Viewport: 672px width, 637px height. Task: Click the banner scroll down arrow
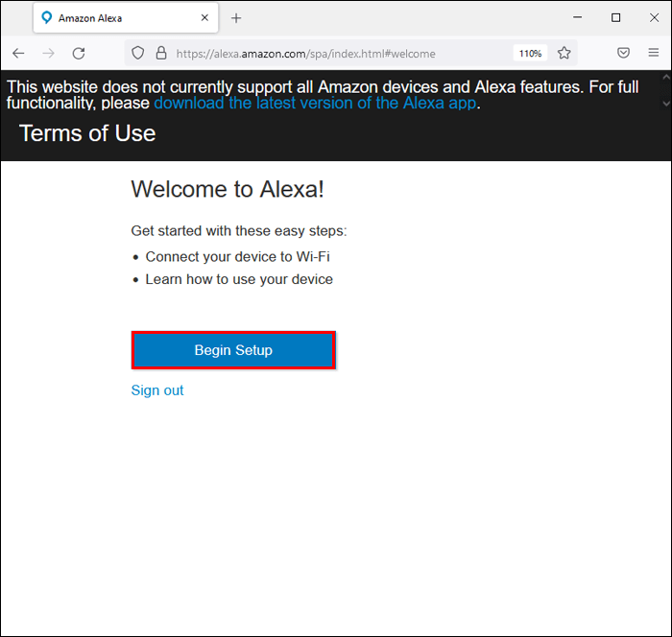point(666,104)
